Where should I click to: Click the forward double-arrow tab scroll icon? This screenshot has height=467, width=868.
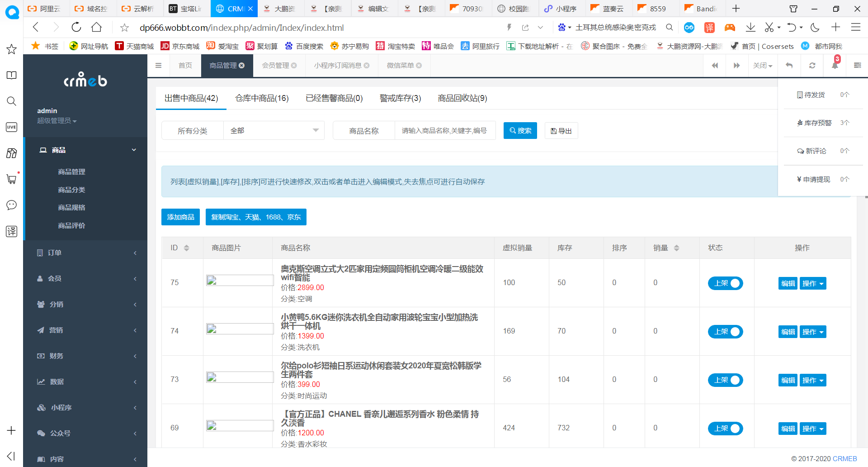(737, 65)
